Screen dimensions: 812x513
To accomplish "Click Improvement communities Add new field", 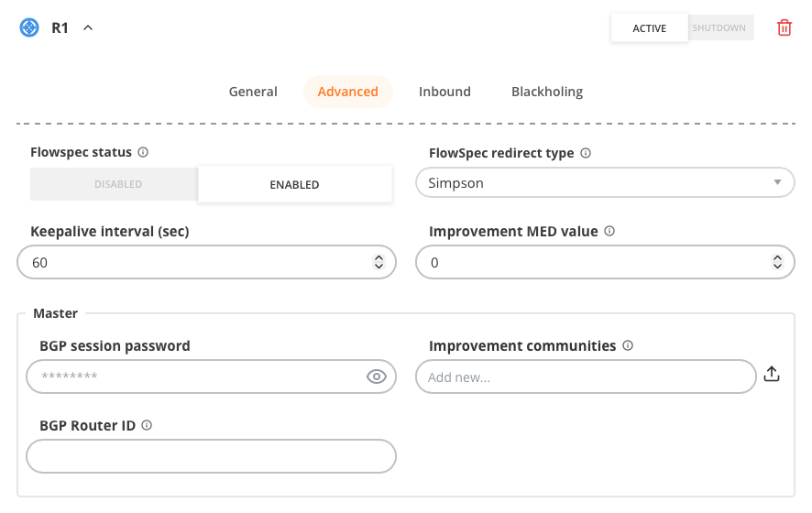I will pyautogui.click(x=586, y=377).
